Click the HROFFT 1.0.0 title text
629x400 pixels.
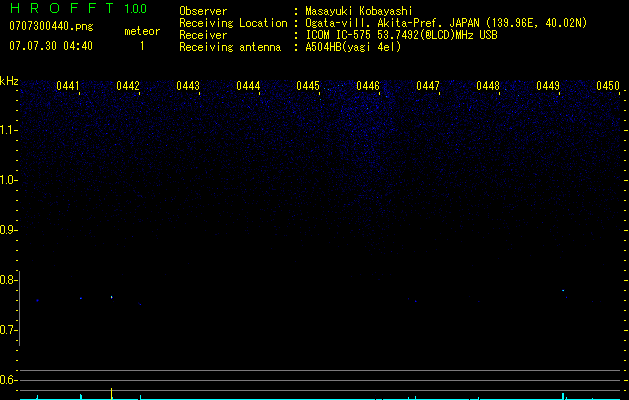pyautogui.click(x=79, y=8)
